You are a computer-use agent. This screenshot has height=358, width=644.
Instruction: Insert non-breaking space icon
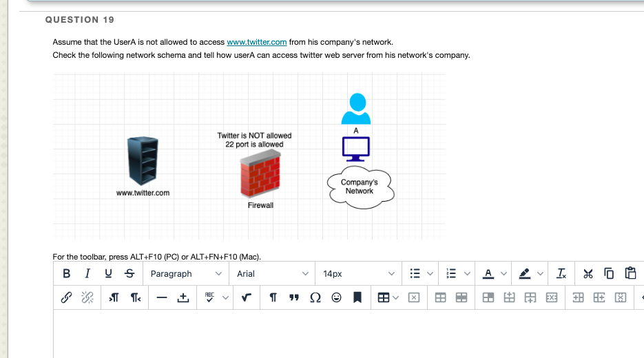(183, 297)
